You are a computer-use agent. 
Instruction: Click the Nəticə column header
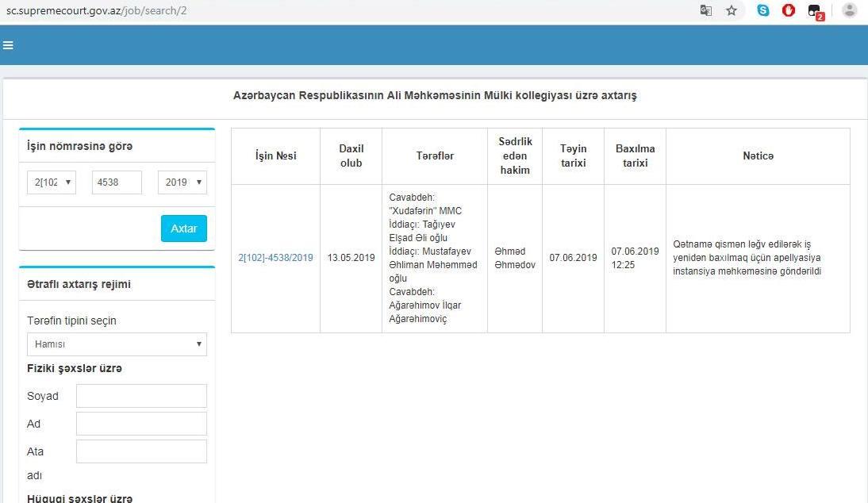758,156
